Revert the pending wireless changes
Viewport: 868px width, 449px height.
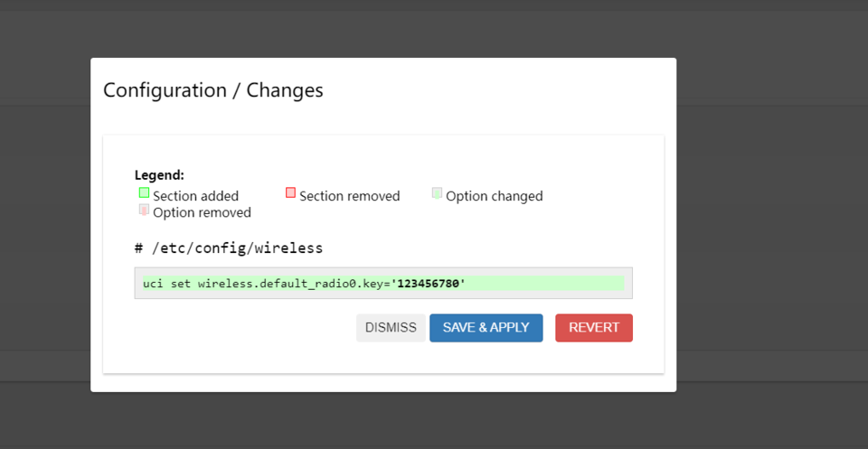pyautogui.click(x=594, y=328)
